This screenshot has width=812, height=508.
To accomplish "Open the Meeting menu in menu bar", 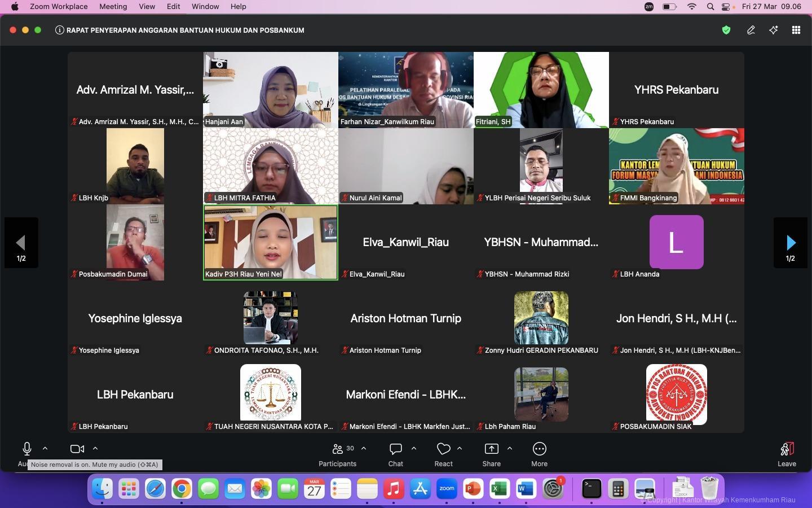I will pyautogui.click(x=113, y=7).
